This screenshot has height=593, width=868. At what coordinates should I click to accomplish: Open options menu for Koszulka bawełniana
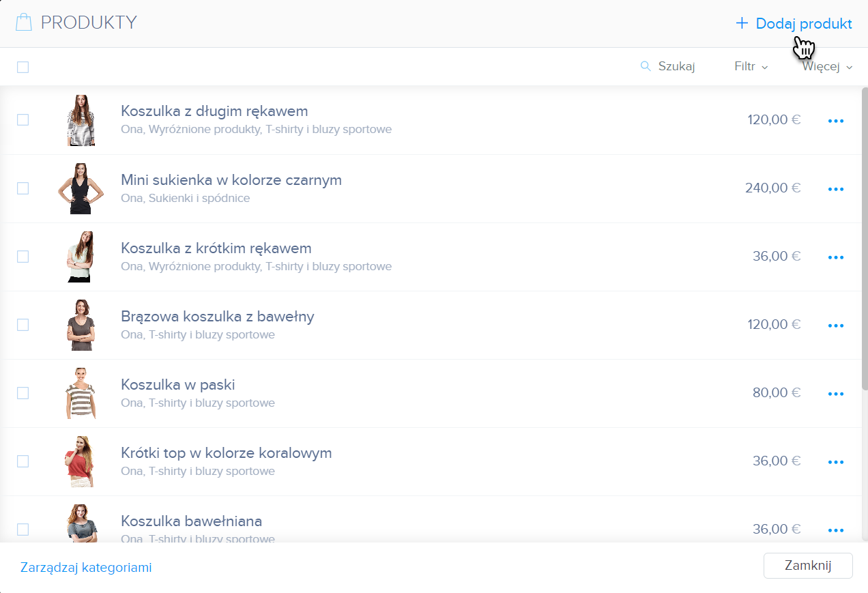coord(836,530)
